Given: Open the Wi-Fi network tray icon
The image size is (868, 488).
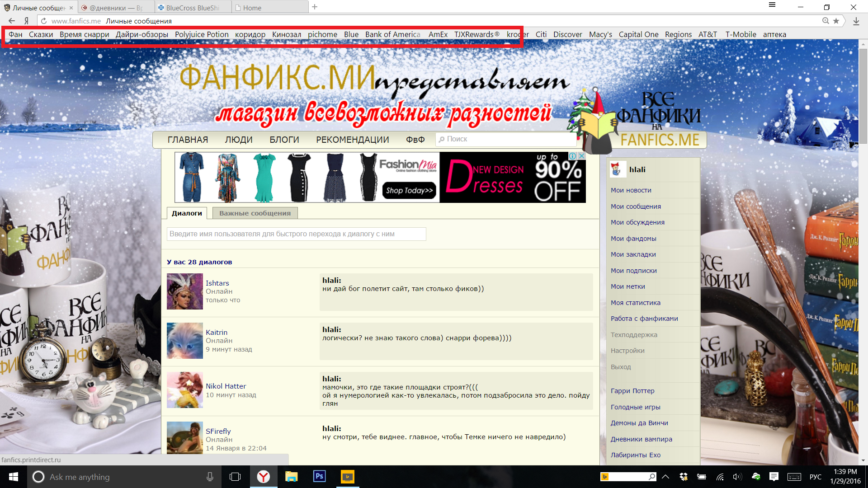Looking at the screenshot, I should click(720, 477).
